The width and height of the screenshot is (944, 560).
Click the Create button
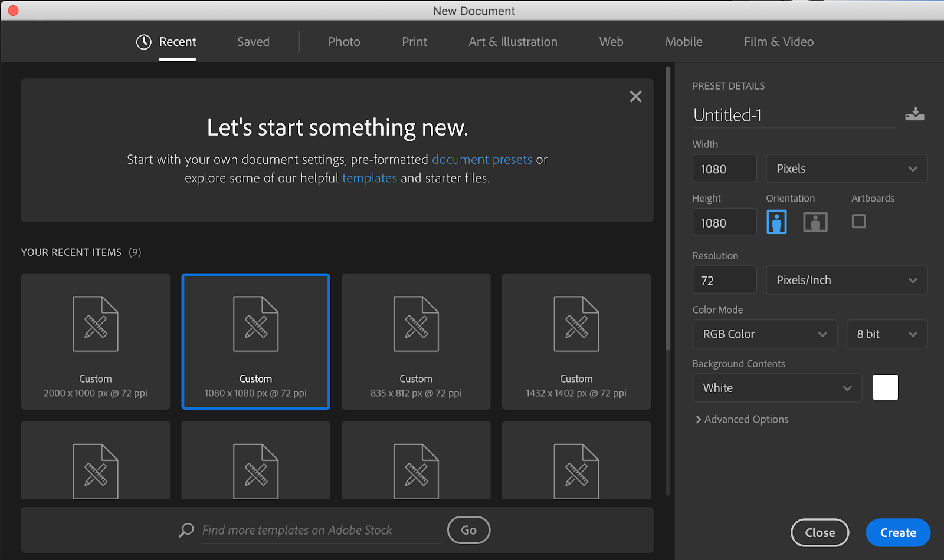click(898, 533)
